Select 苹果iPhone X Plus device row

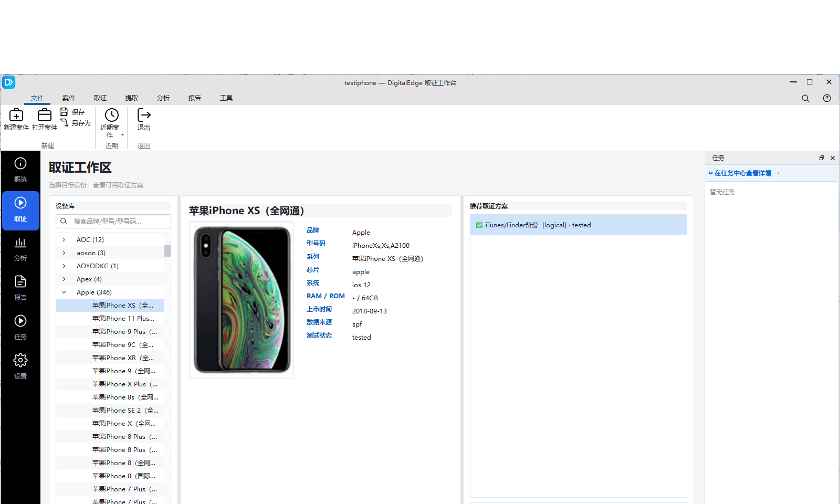(x=110, y=384)
